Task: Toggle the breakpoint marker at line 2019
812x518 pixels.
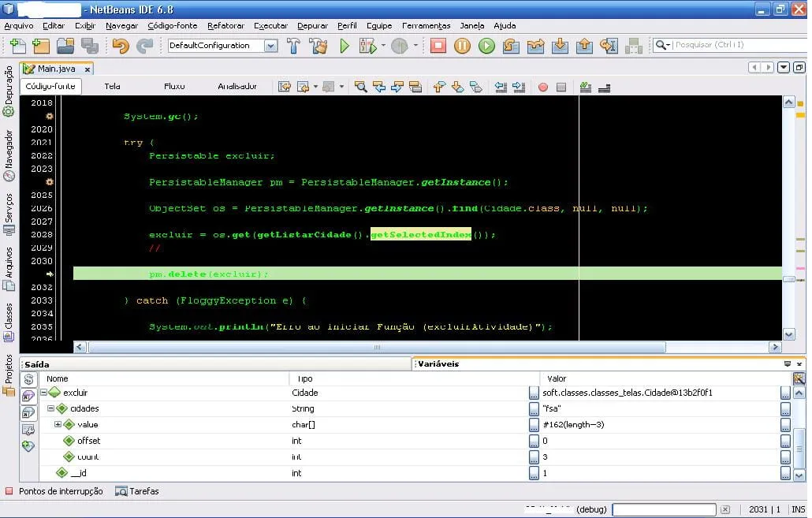Action: 49,116
